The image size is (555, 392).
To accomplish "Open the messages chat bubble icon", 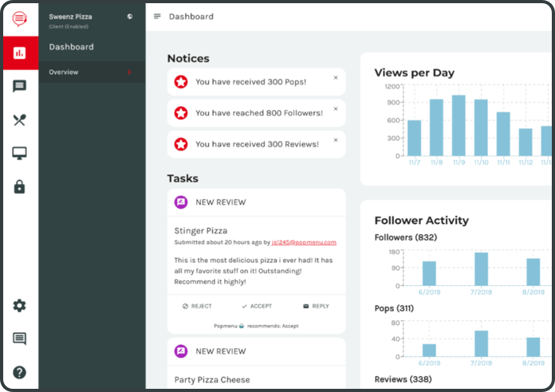I will point(19,87).
